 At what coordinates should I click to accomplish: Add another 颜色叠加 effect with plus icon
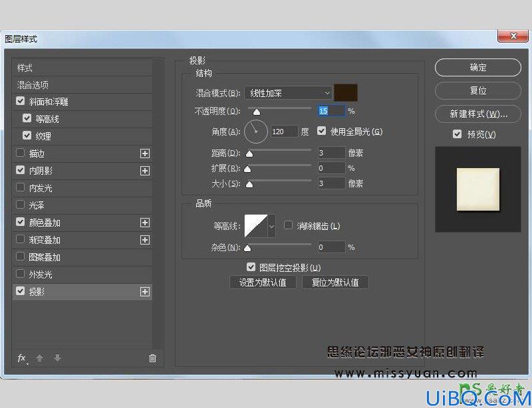tap(145, 223)
